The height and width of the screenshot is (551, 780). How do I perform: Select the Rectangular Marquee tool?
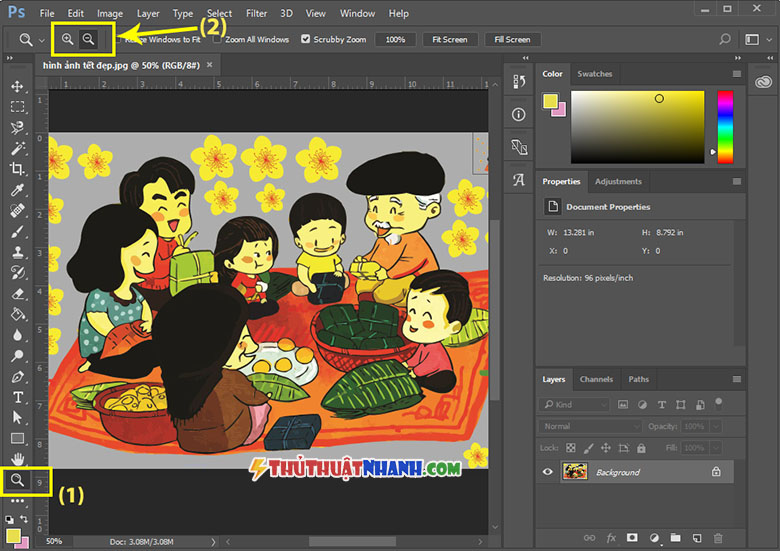point(17,107)
